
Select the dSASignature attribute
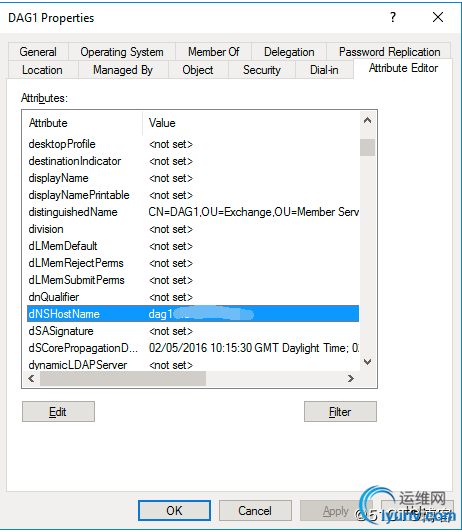(193, 331)
